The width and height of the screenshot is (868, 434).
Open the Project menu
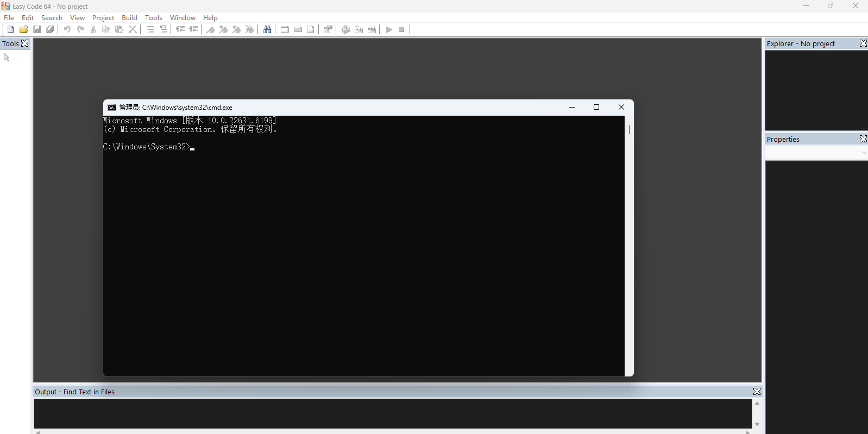tap(103, 18)
